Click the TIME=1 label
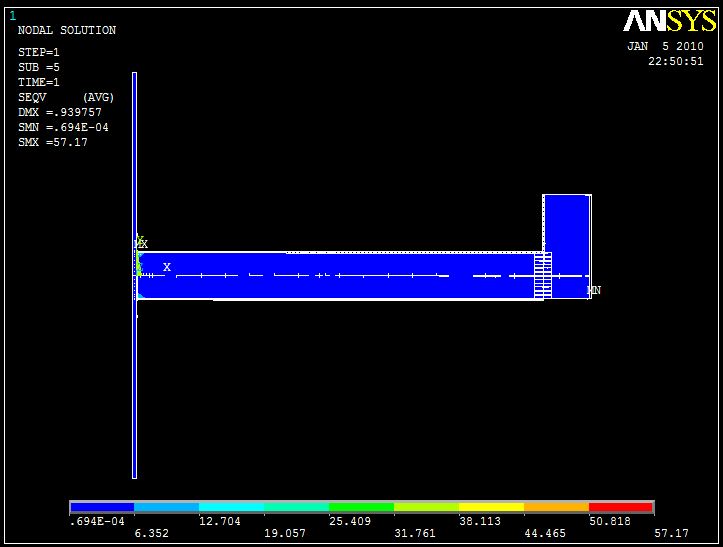This screenshot has width=723, height=547. (x=39, y=82)
